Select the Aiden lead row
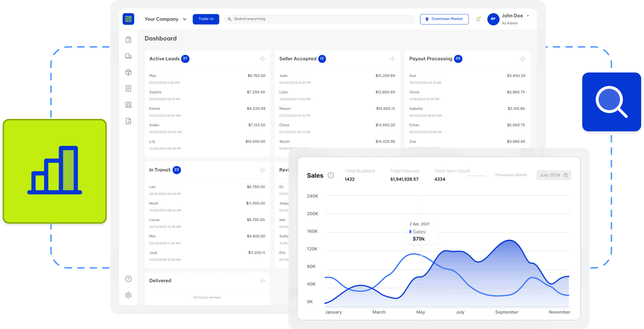Viewport: 644px width, 329px height. (x=207, y=128)
